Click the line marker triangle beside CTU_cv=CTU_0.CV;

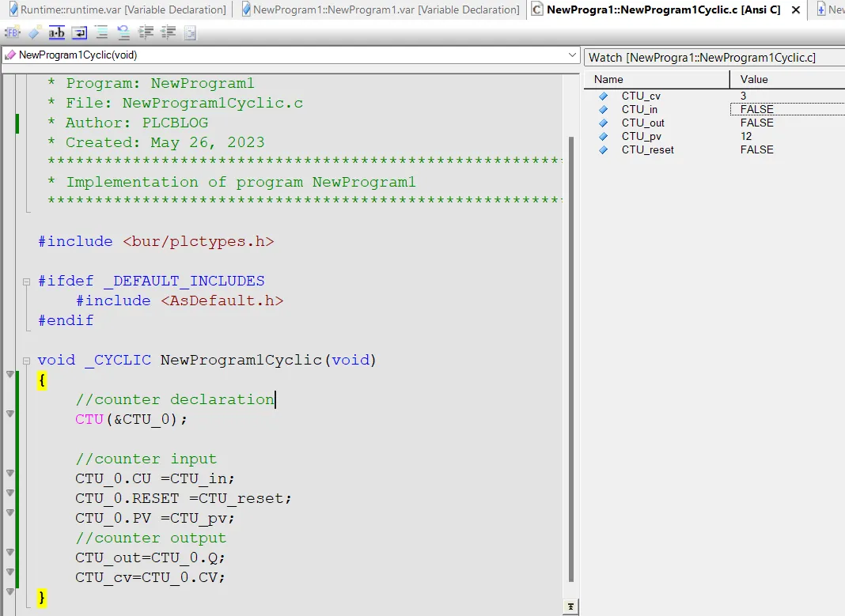9,572
